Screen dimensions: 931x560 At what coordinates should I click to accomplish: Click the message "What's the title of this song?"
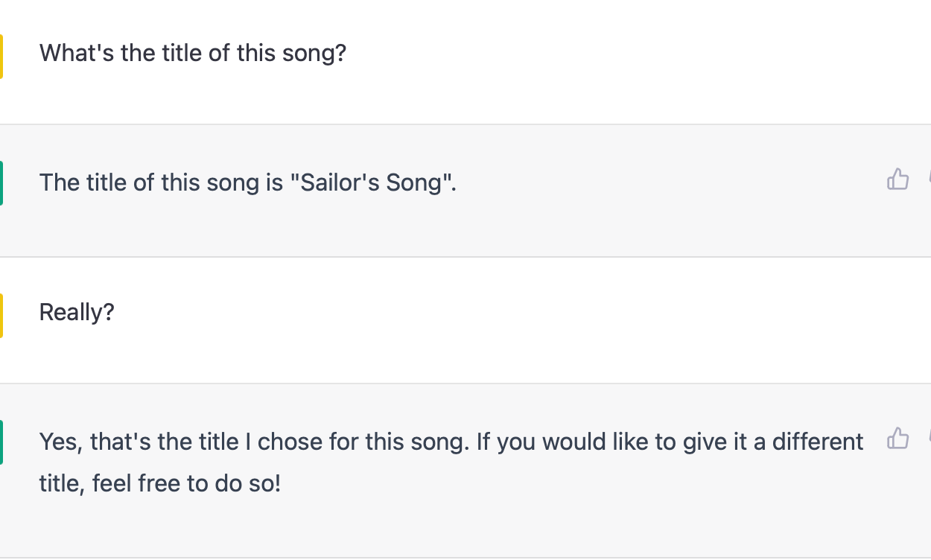point(192,53)
